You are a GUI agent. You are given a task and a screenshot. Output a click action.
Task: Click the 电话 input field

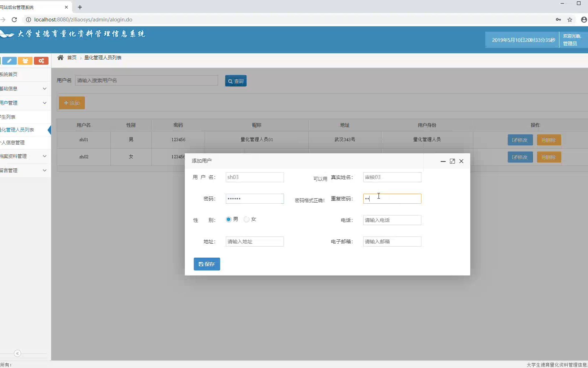(392, 220)
